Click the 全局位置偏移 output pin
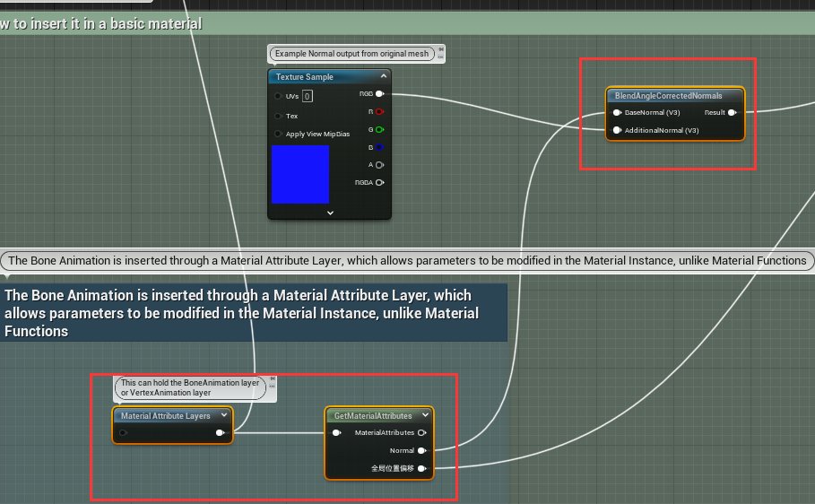Screen dimensions: 815x504 422,469
